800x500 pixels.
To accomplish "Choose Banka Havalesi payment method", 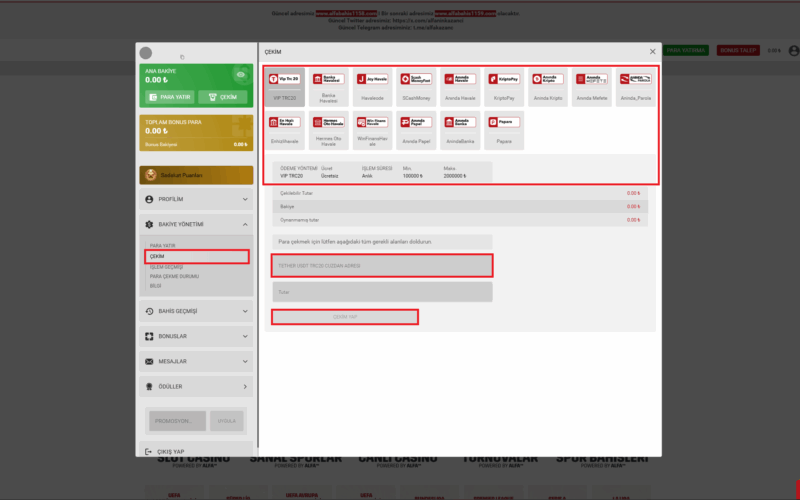I will pos(328,87).
